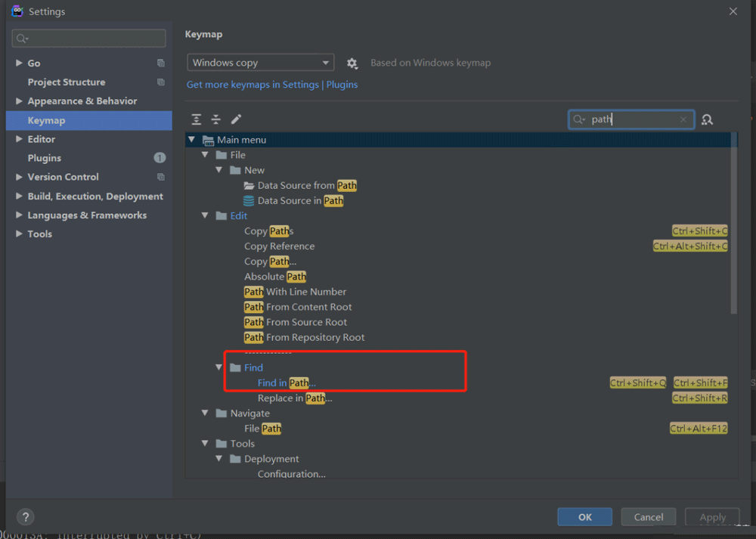Collapse the Main menu tree node
The width and height of the screenshot is (756, 539).
[x=192, y=140]
